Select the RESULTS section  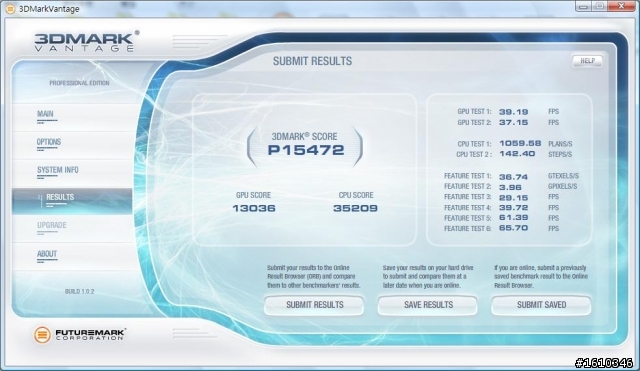(72, 201)
